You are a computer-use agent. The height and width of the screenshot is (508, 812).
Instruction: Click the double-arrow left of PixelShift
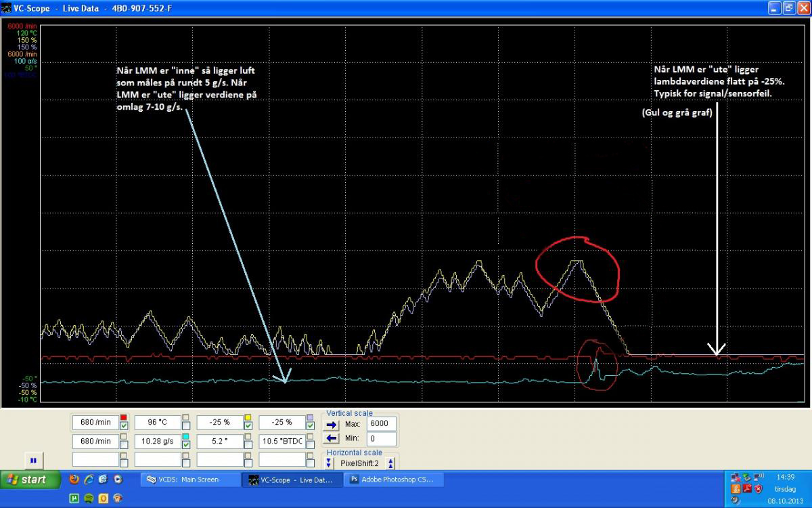(x=328, y=463)
